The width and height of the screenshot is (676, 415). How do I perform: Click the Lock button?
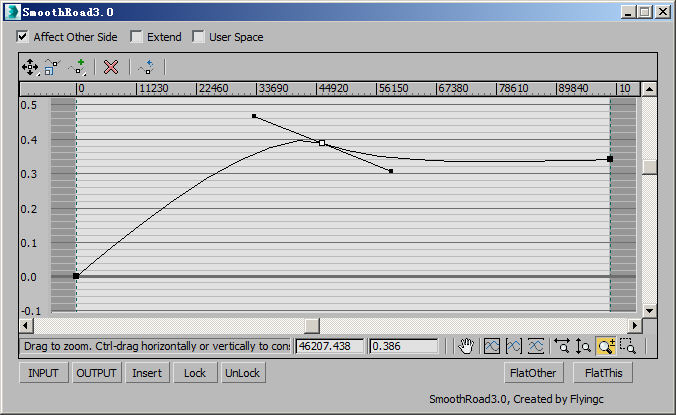[x=195, y=373]
